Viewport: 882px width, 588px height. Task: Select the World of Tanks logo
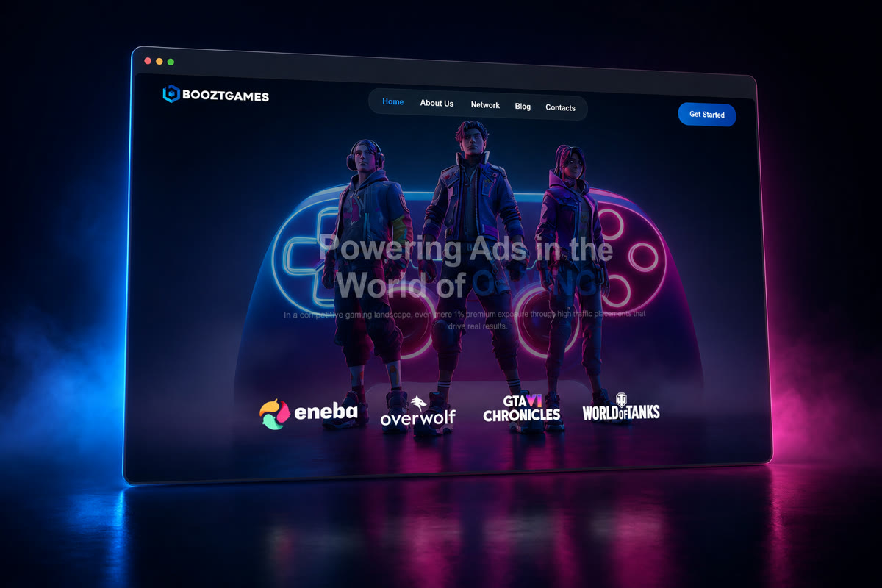point(621,406)
